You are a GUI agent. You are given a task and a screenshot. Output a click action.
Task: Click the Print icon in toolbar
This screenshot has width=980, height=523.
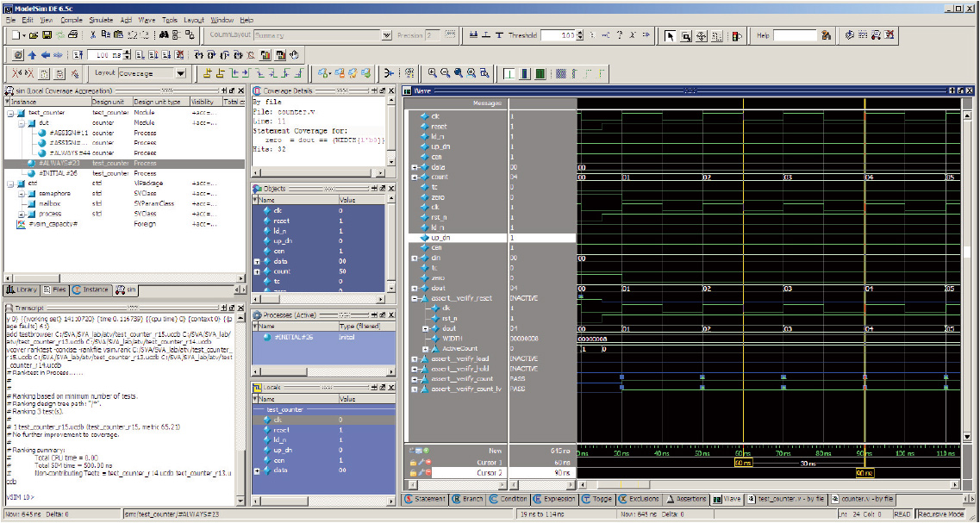(x=73, y=35)
